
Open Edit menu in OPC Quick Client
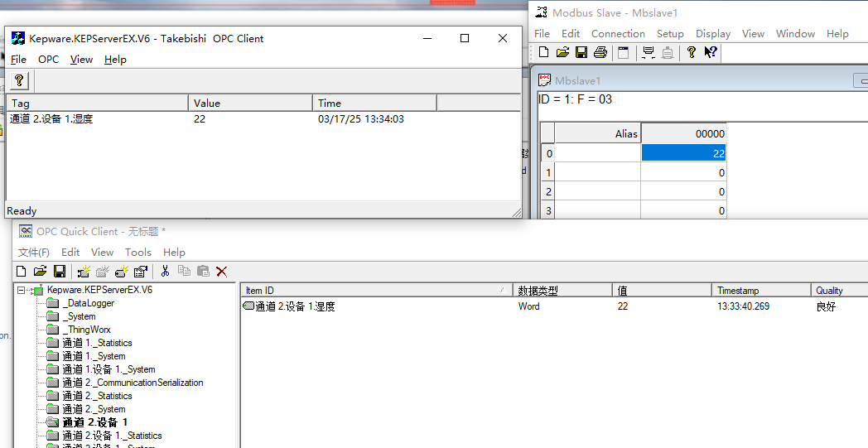click(70, 252)
